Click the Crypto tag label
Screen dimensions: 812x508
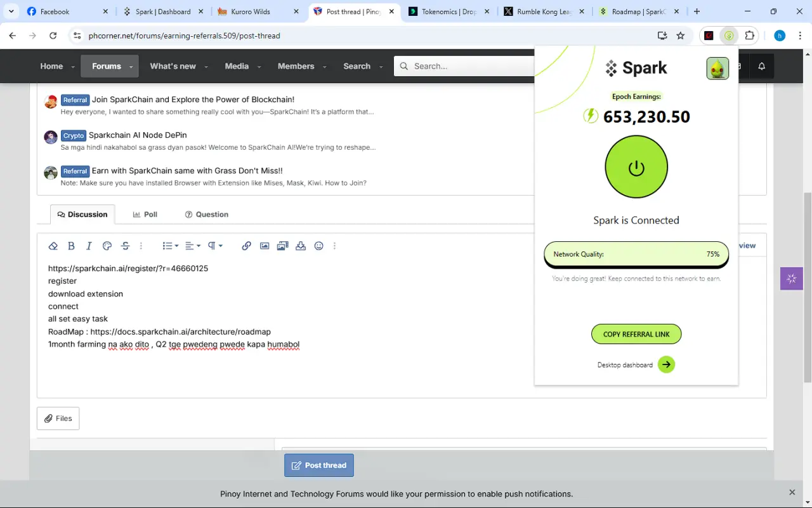coord(74,135)
